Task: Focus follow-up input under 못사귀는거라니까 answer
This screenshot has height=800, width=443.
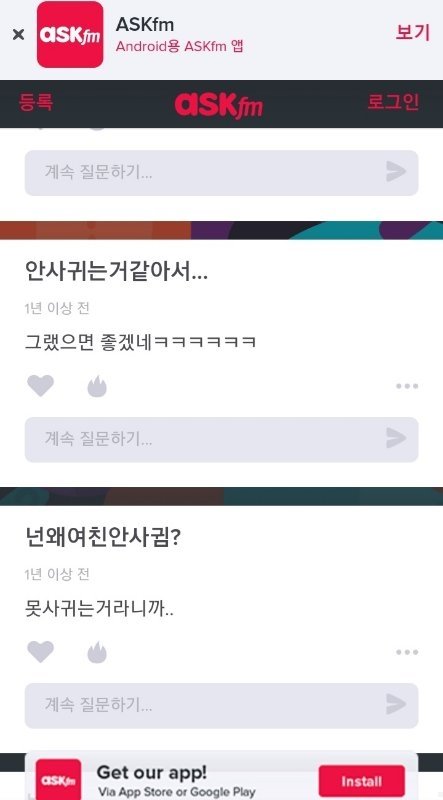Action: pos(222,706)
